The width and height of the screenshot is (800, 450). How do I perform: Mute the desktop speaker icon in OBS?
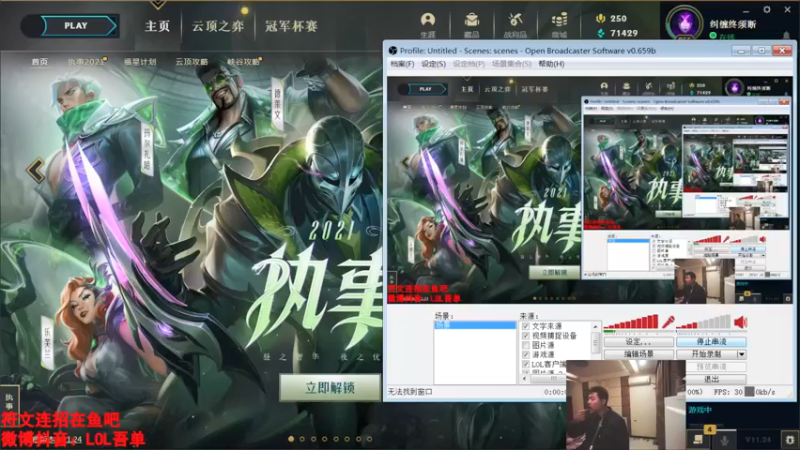[740, 322]
